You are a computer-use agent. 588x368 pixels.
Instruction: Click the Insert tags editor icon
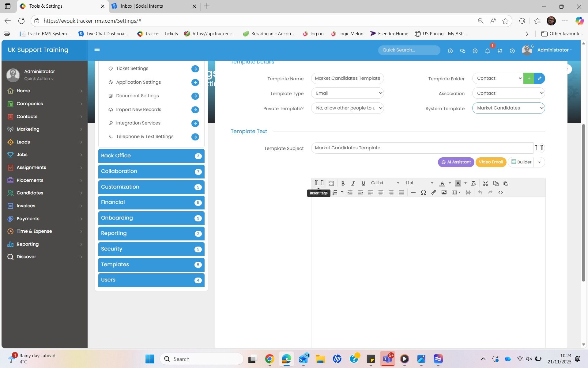pos(319,183)
